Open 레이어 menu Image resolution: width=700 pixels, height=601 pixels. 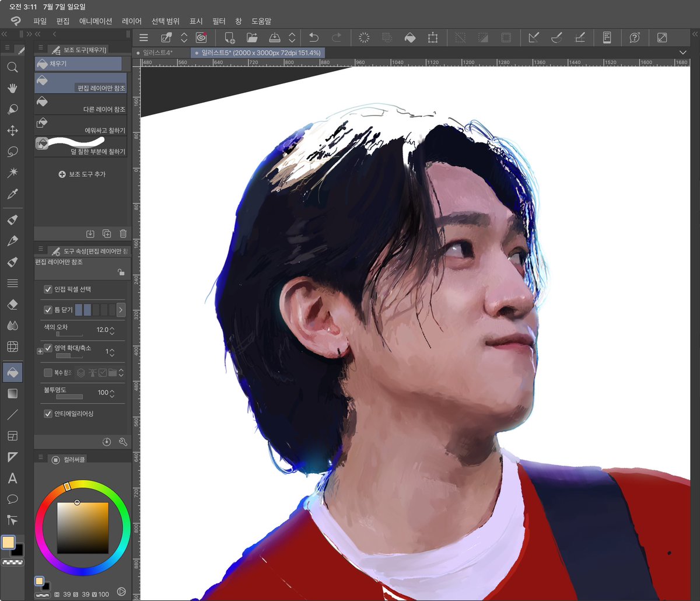(132, 21)
